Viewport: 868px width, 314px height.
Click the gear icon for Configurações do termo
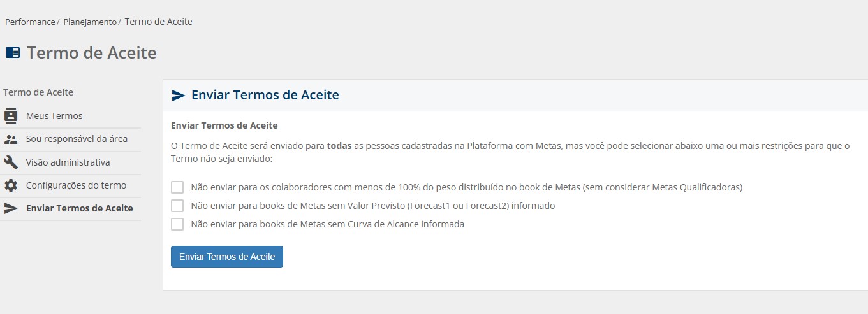pos(11,185)
